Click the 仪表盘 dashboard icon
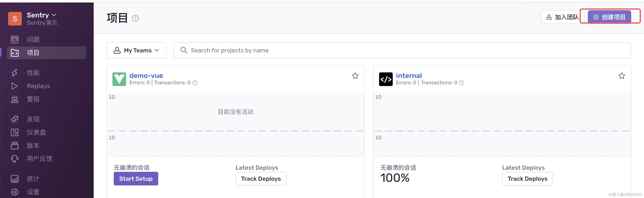The width and height of the screenshot is (644, 198). [x=14, y=132]
